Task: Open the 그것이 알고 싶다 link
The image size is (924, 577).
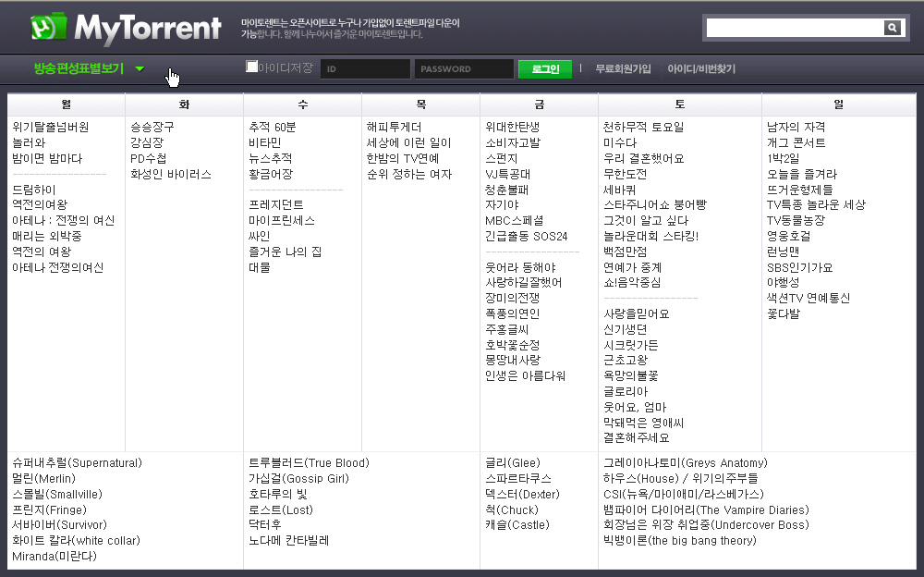Action: [x=646, y=221]
